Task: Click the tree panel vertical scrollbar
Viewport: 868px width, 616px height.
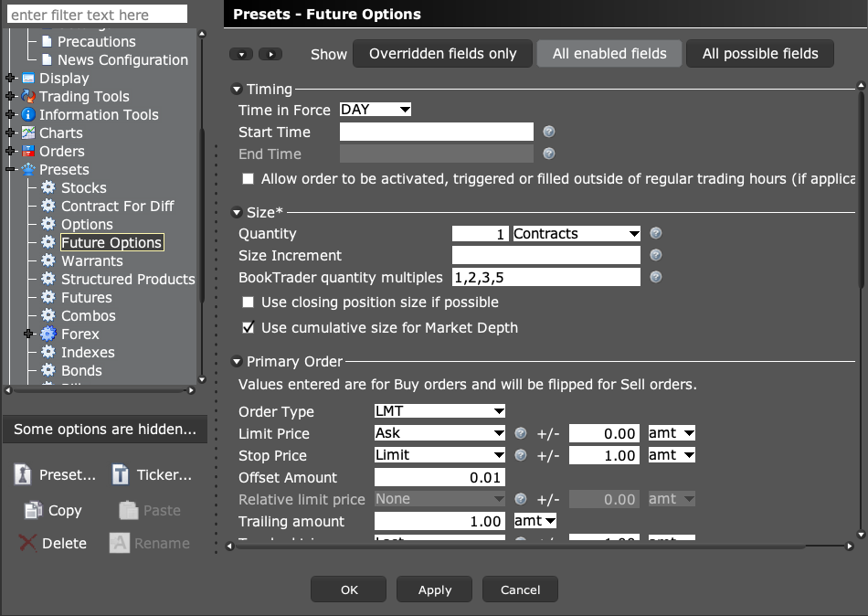Action: tap(202, 216)
